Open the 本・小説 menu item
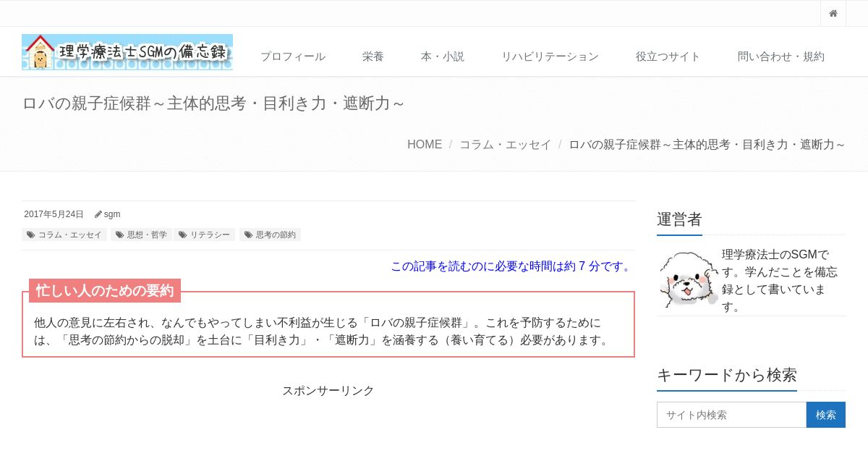The height and width of the screenshot is (456, 868). point(443,56)
